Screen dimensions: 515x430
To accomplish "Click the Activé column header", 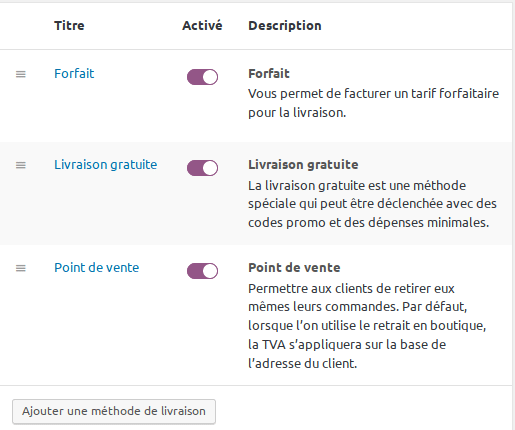I will pos(202,26).
